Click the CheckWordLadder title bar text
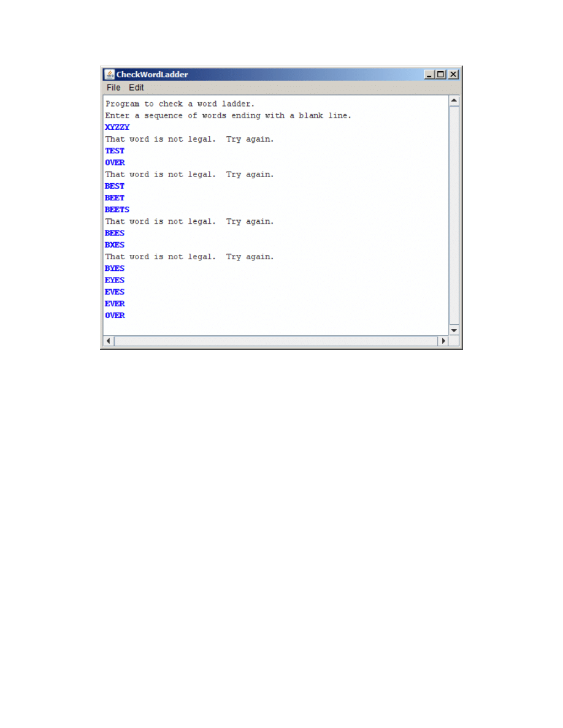563x728 pixels. coord(152,74)
